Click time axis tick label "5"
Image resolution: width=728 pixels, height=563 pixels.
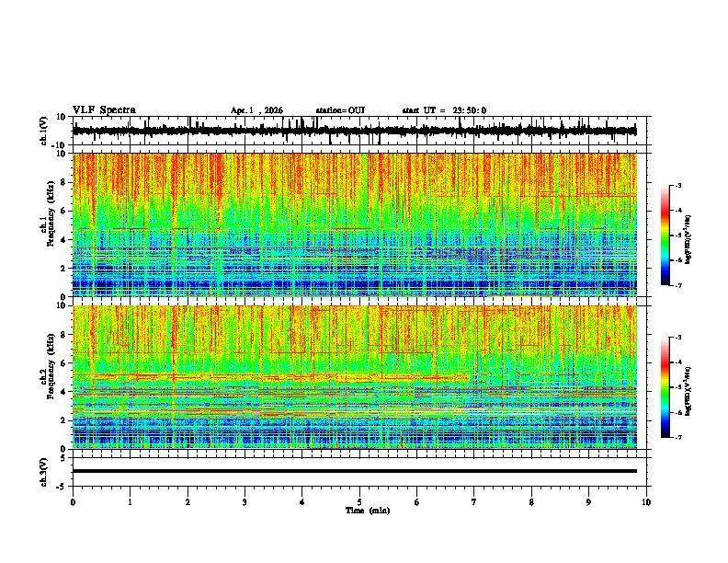[359, 502]
